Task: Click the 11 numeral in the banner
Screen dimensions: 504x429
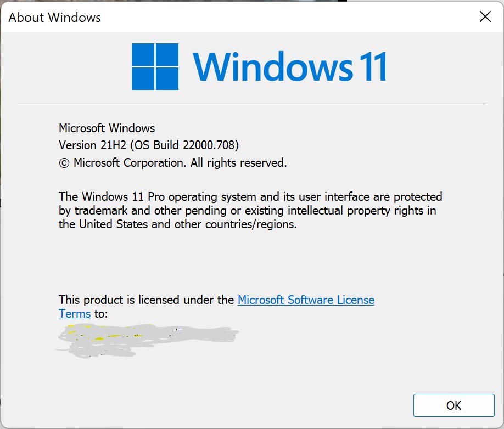Action: click(373, 67)
